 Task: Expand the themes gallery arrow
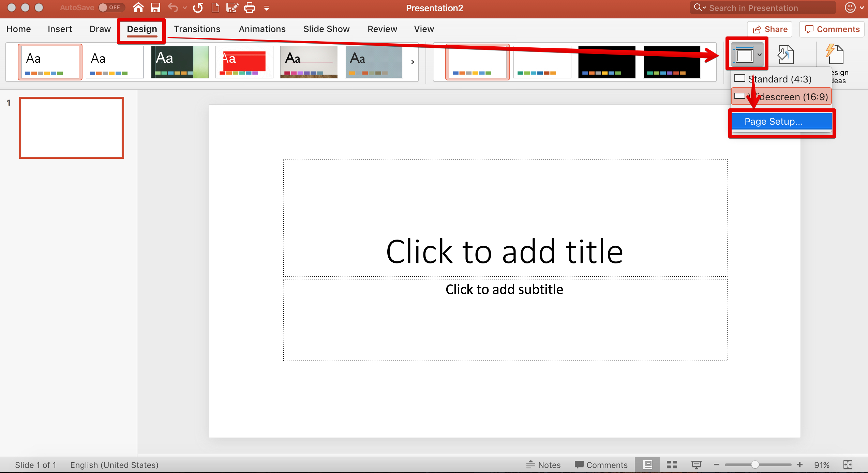point(413,62)
